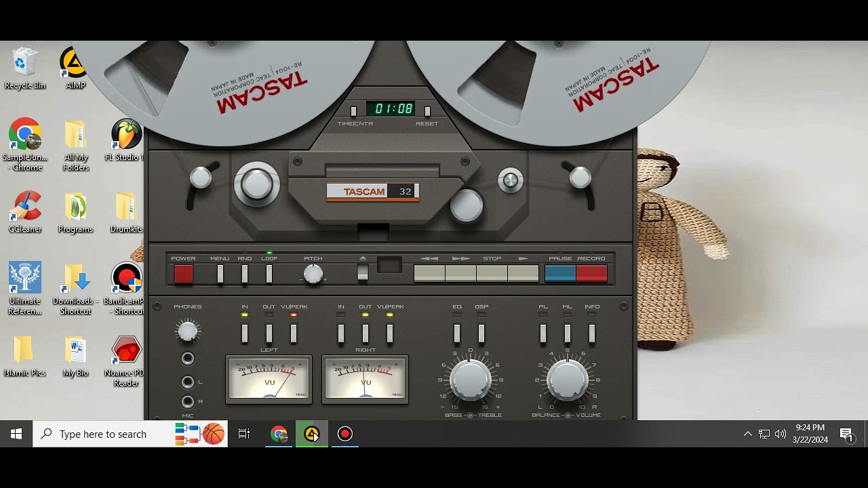Click the AIMP taskbar button
The width and height of the screenshot is (868, 488).
(312, 434)
